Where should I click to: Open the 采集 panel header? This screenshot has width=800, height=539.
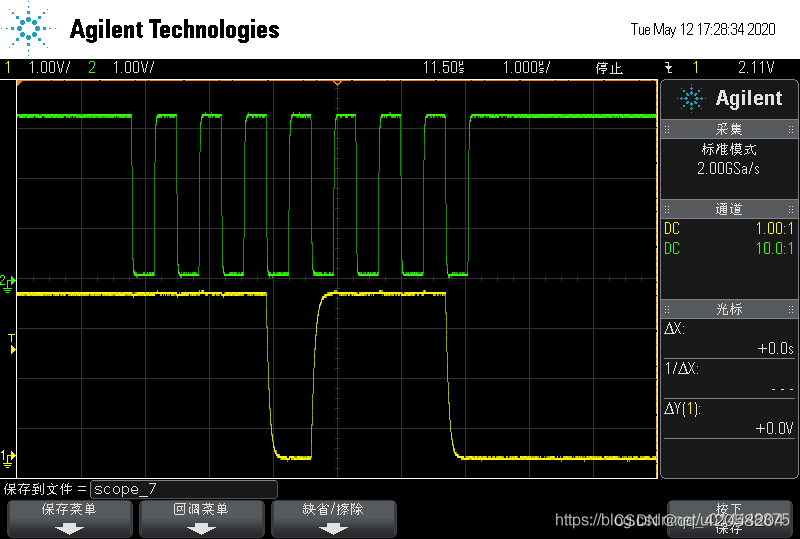(729, 129)
